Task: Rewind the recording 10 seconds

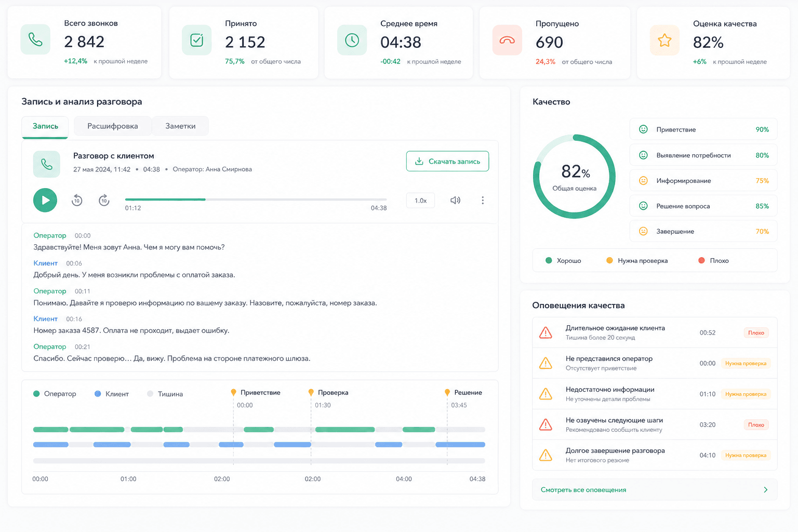Action: (x=77, y=200)
